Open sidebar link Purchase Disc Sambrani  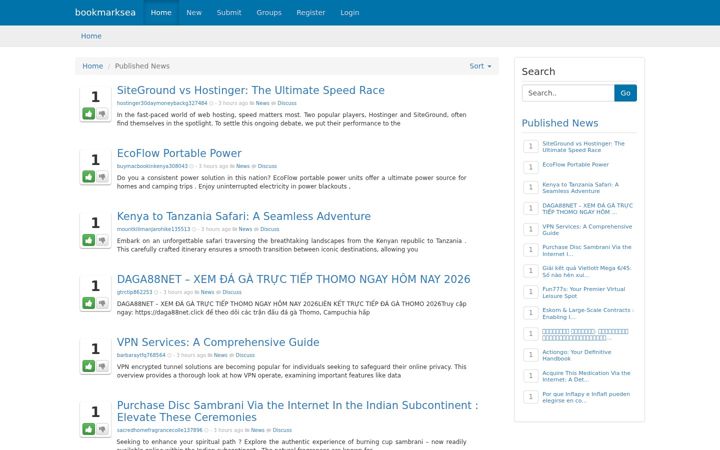point(586,250)
